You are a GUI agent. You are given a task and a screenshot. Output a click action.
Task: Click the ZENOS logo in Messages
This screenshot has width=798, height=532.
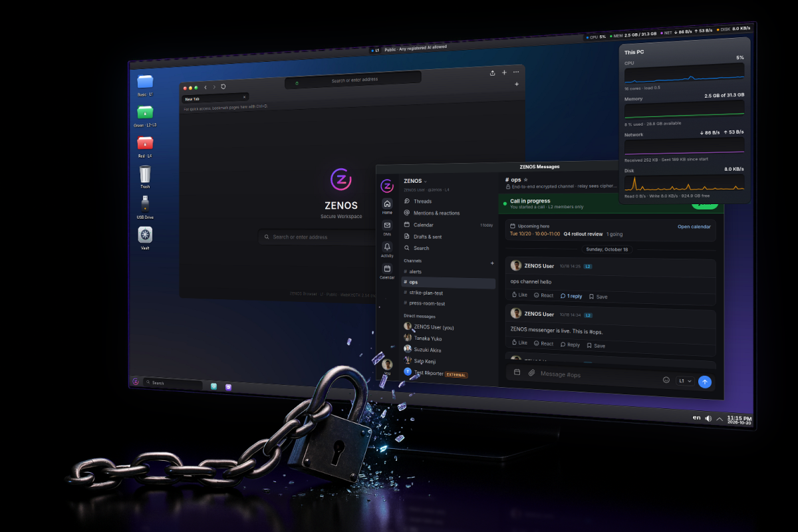pyautogui.click(x=387, y=186)
